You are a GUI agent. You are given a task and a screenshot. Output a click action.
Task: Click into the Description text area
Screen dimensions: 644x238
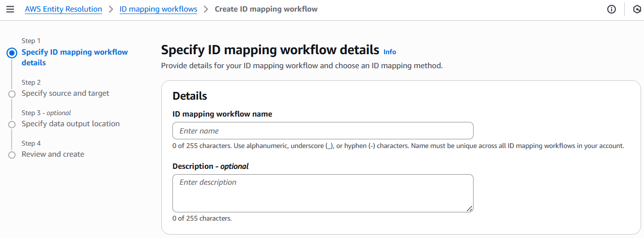pyautogui.click(x=322, y=193)
